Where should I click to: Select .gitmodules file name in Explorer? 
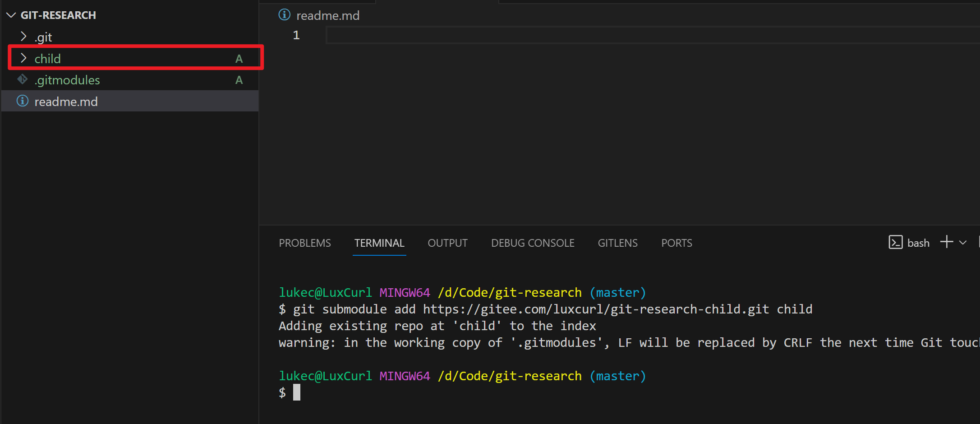coord(67,80)
